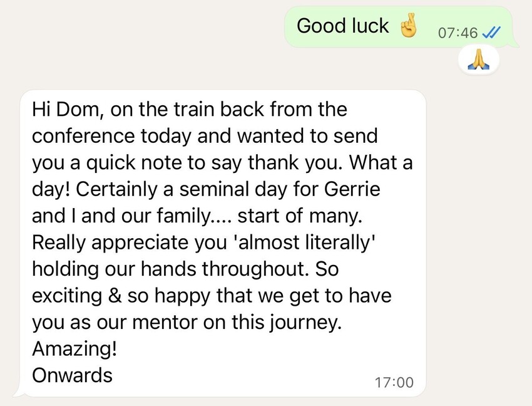
Task: Select the read receipt icon in the sent message
Action: pyautogui.click(x=490, y=33)
